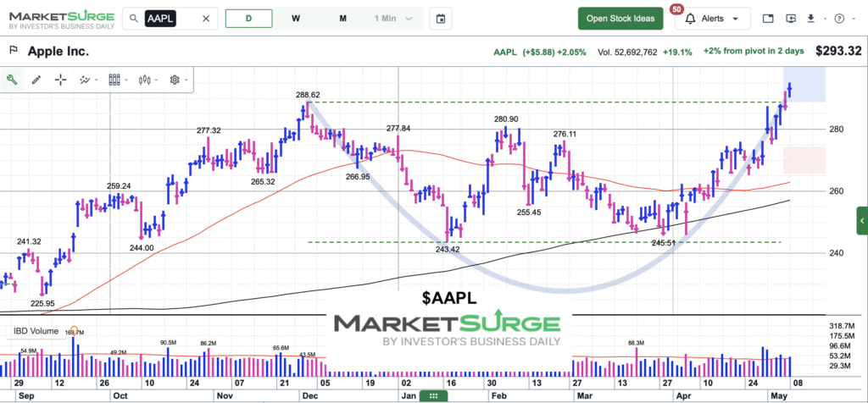Click the Alerts bell icon
This screenshot has width=868, height=403.
tap(690, 19)
